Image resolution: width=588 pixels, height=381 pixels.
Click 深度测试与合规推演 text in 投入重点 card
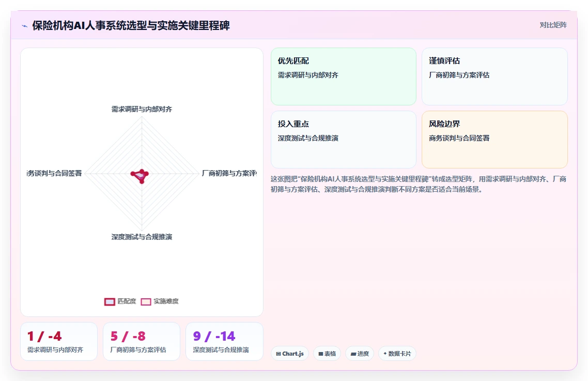click(x=308, y=138)
